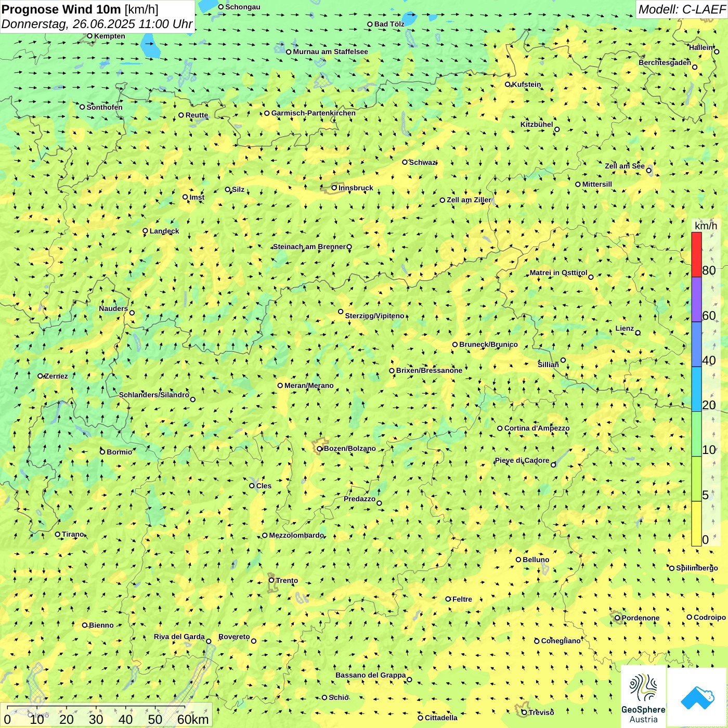Click the blue cloud logo icon
The width and height of the screenshot is (728, 728).
tap(697, 697)
